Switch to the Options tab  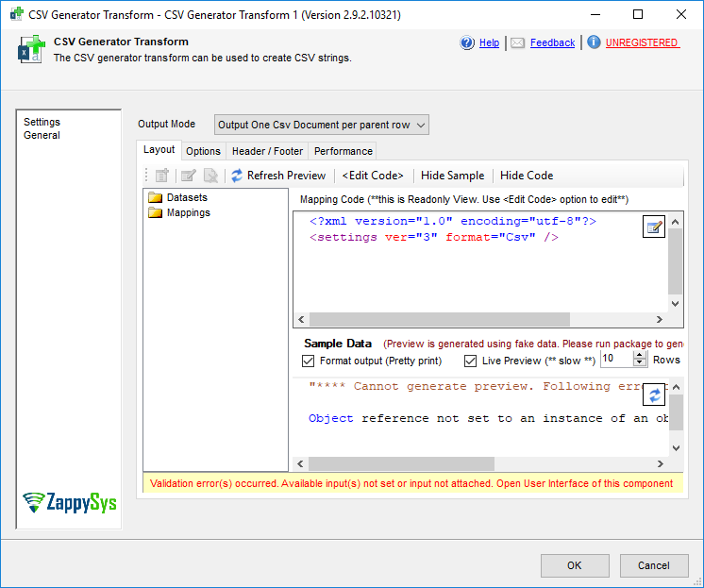coord(204,151)
